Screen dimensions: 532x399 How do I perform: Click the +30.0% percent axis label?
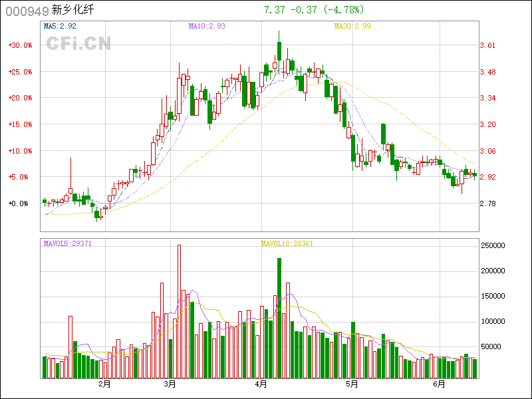(x=20, y=45)
